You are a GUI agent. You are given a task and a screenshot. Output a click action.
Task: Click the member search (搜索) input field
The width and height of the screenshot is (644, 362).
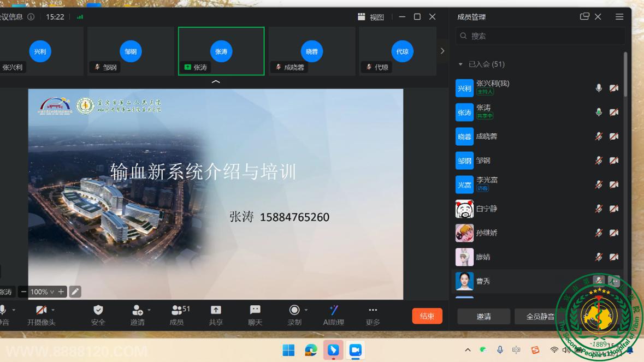click(x=541, y=36)
